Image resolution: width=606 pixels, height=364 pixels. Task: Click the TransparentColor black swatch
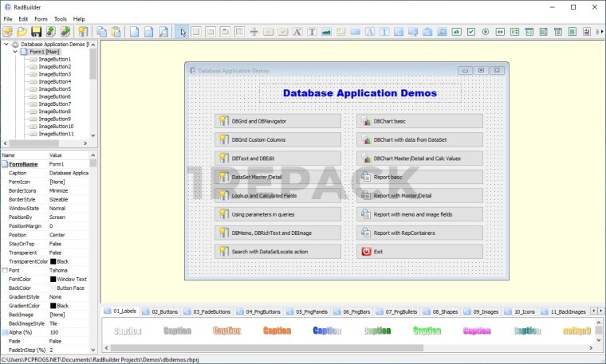pyautogui.click(x=53, y=261)
